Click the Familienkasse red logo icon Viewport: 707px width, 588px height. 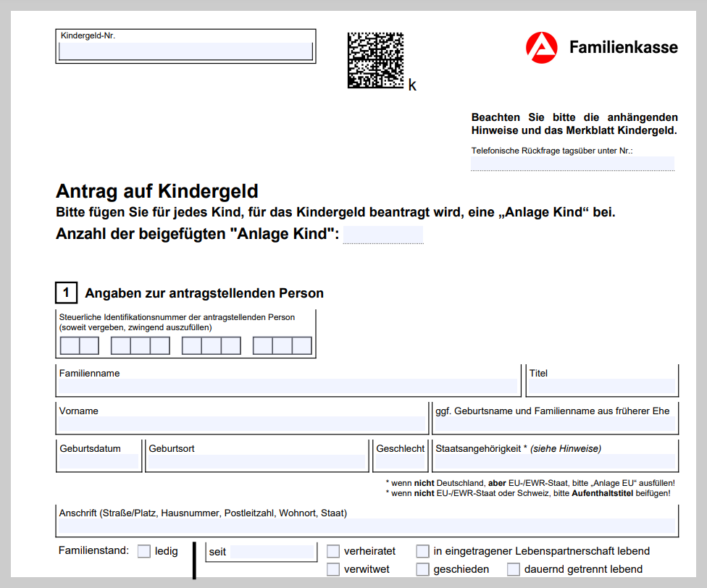click(542, 47)
